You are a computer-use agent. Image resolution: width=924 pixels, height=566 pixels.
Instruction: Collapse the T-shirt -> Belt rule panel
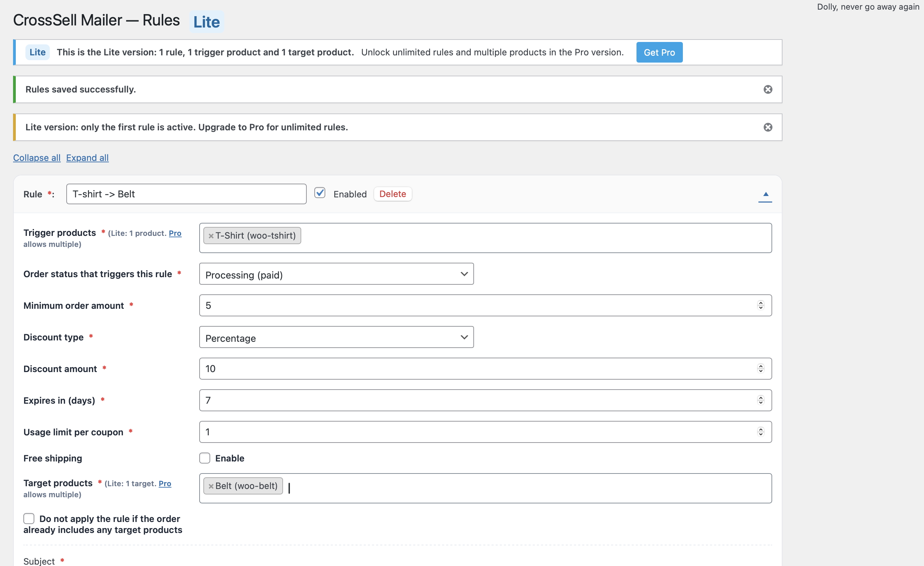tap(765, 194)
